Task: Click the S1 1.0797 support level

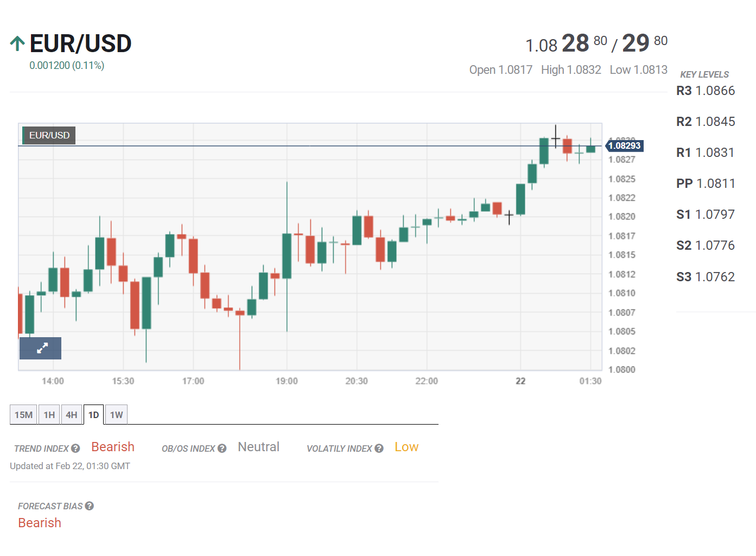Action: 706,214
